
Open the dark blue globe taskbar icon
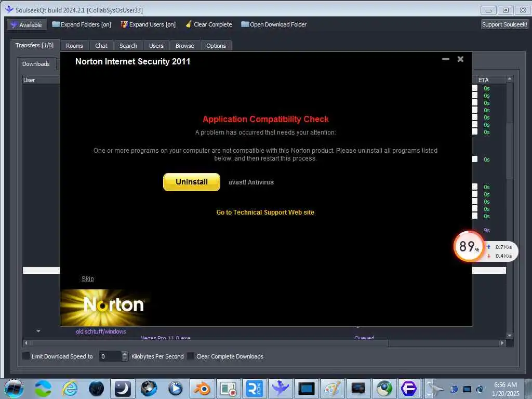[96, 389]
